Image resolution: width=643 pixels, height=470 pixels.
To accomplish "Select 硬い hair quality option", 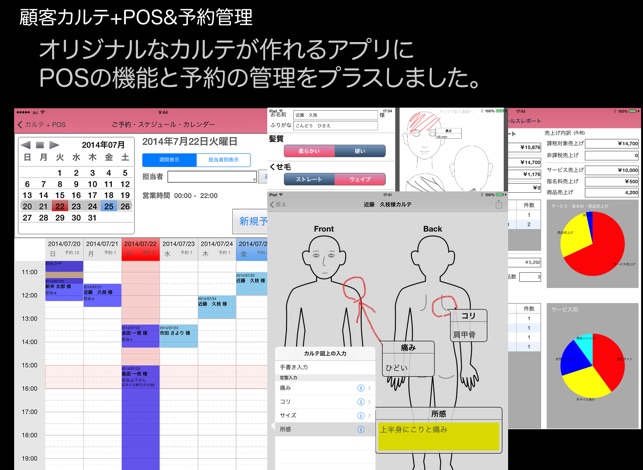I will pos(359,150).
